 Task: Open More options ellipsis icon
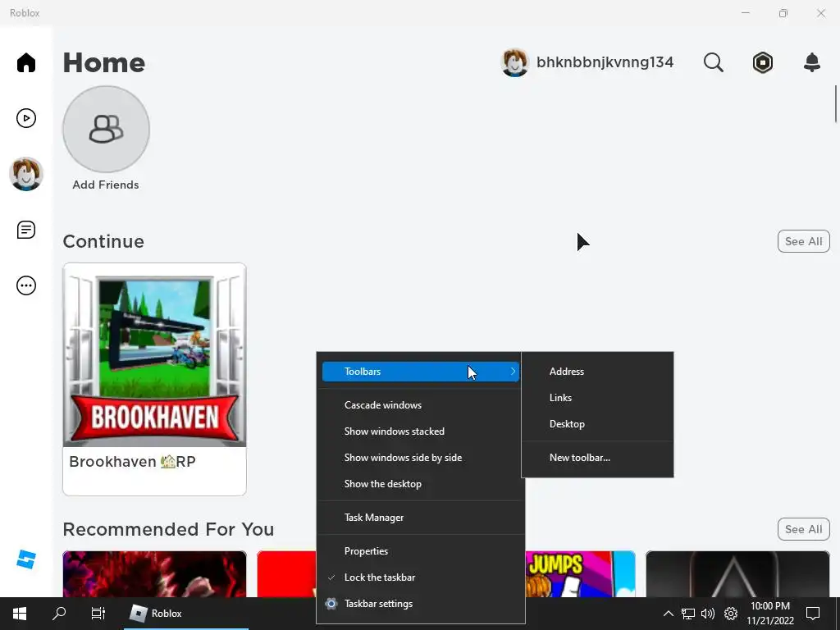click(25, 285)
